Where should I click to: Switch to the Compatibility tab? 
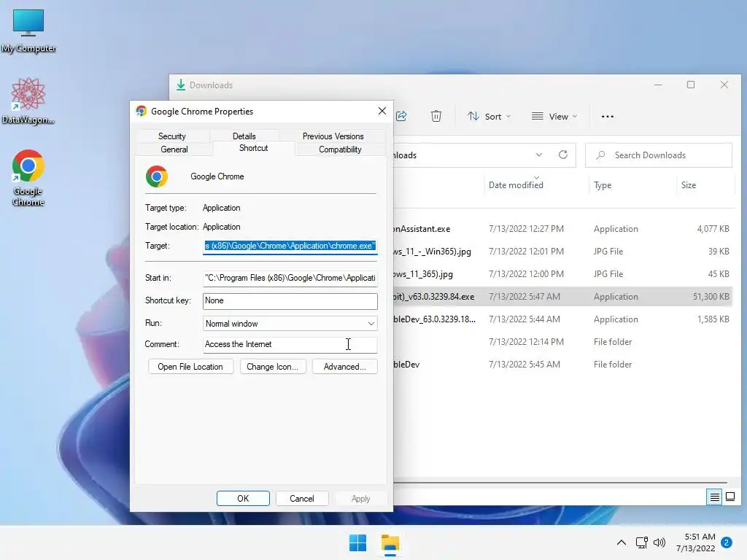340,149
